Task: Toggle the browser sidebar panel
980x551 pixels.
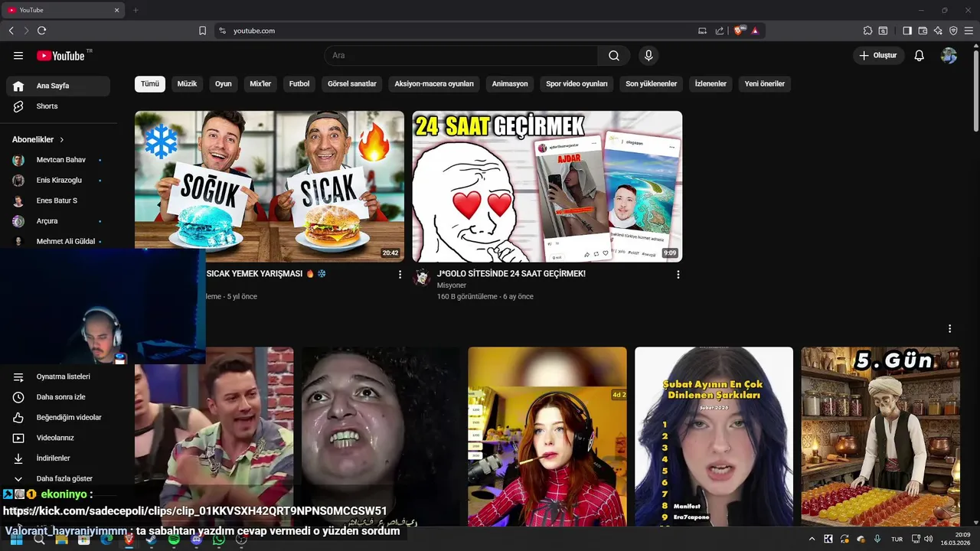Action: [x=907, y=31]
